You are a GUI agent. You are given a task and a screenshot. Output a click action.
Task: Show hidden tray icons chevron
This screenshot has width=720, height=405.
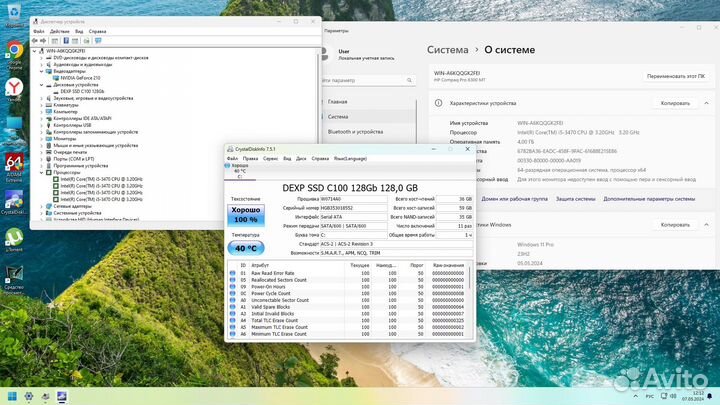coord(636,396)
